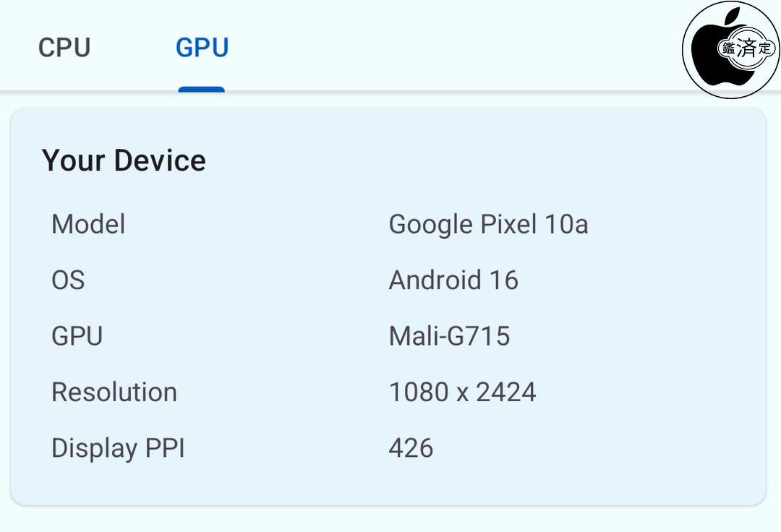Click the divider line below the tab bar
Screen dimensions: 781x532
390,92
